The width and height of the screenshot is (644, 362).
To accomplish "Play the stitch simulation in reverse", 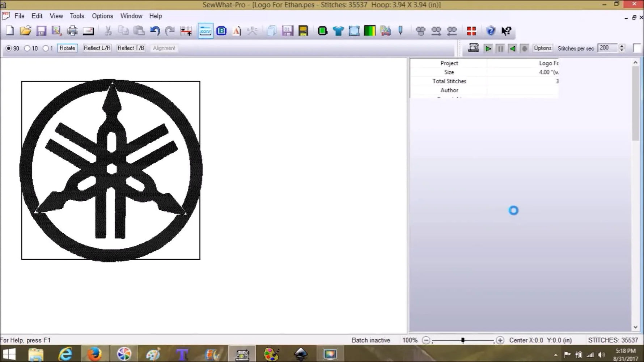I will (x=512, y=48).
